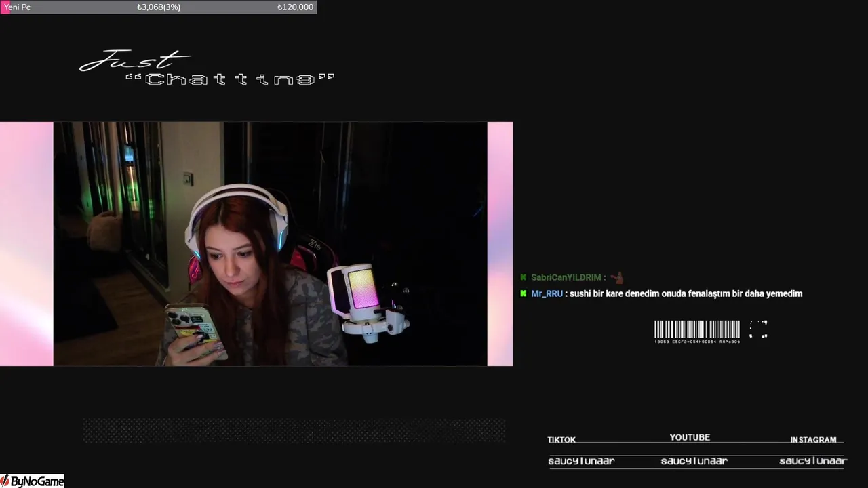Click the streamer webcam feed

tap(270, 244)
